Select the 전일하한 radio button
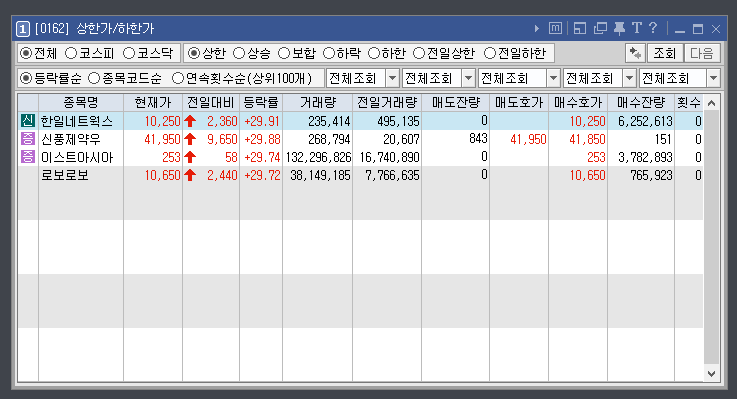 pyautogui.click(x=490, y=53)
